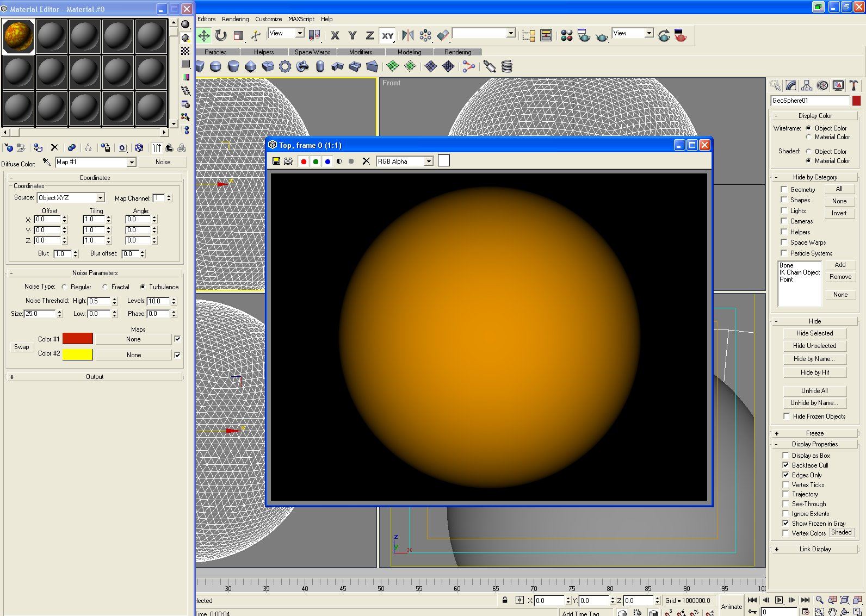Open the Rendering menu
866x616 pixels.
235,19
